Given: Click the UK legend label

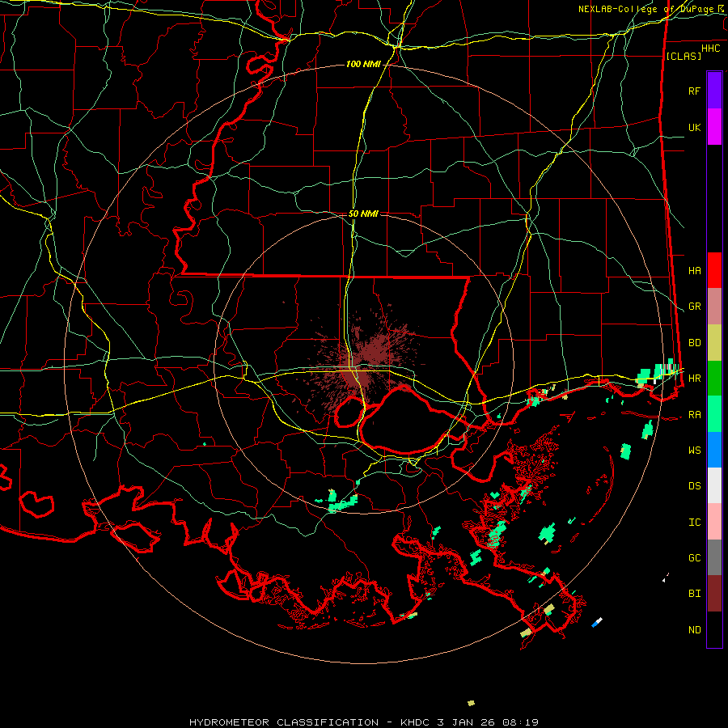Looking at the screenshot, I should tap(694, 127).
